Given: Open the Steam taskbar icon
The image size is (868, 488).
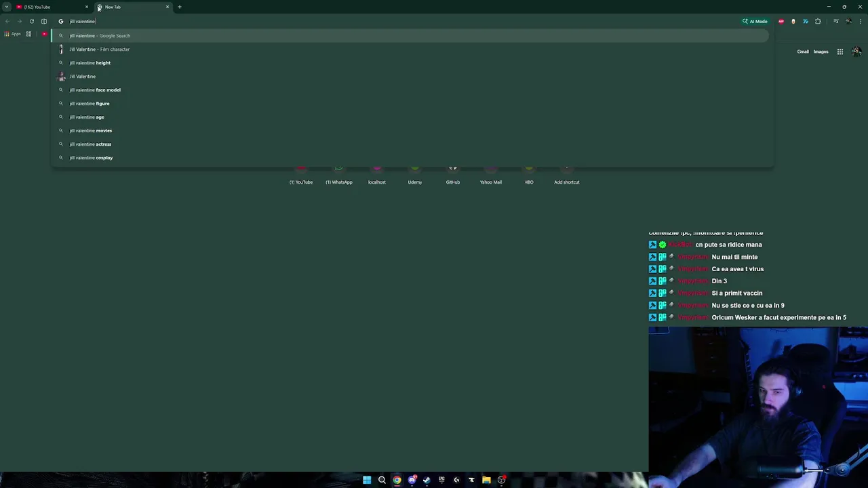Looking at the screenshot, I should [x=427, y=480].
